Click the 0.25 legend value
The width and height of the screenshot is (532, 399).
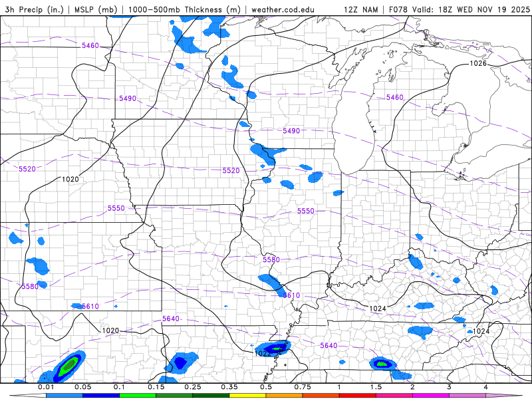point(193,387)
